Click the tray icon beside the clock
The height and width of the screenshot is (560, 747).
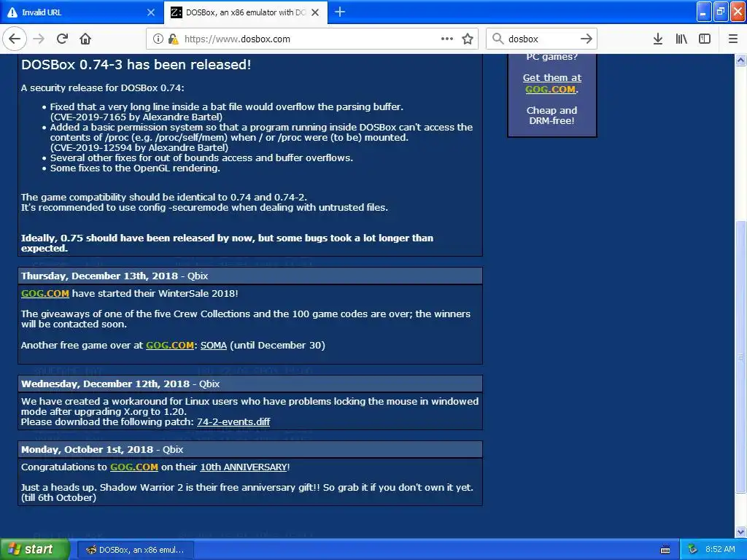[692, 550]
